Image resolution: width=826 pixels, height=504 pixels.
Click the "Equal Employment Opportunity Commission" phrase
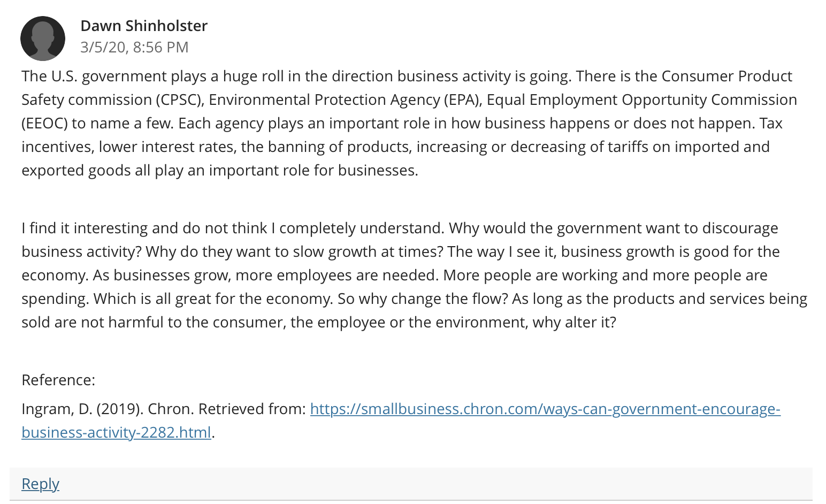pos(642,100)
